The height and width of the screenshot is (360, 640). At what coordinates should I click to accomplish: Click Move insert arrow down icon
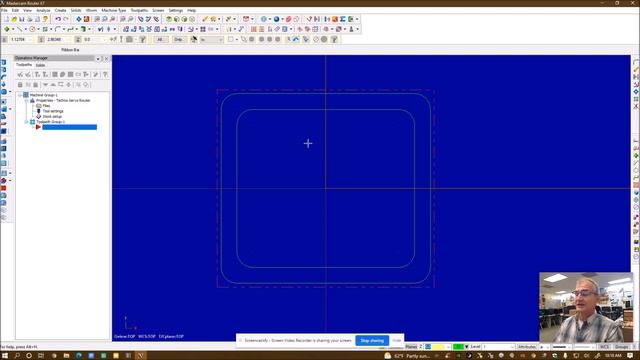45,85
